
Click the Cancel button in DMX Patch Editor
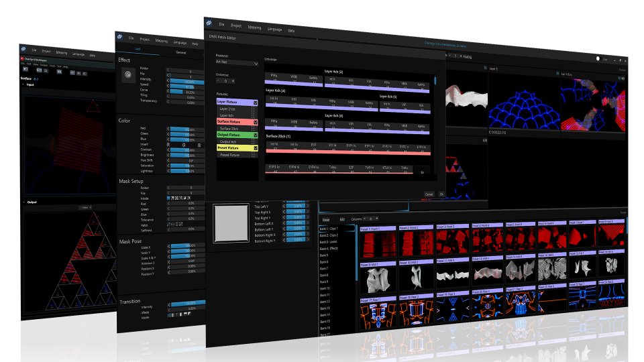428,194
